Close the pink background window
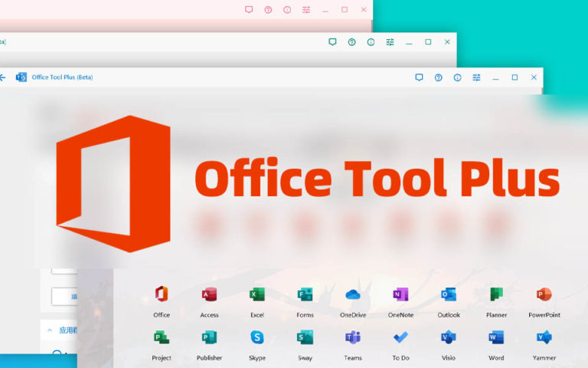The width and height of the screenshot is (588, 368). click(364, 10)
